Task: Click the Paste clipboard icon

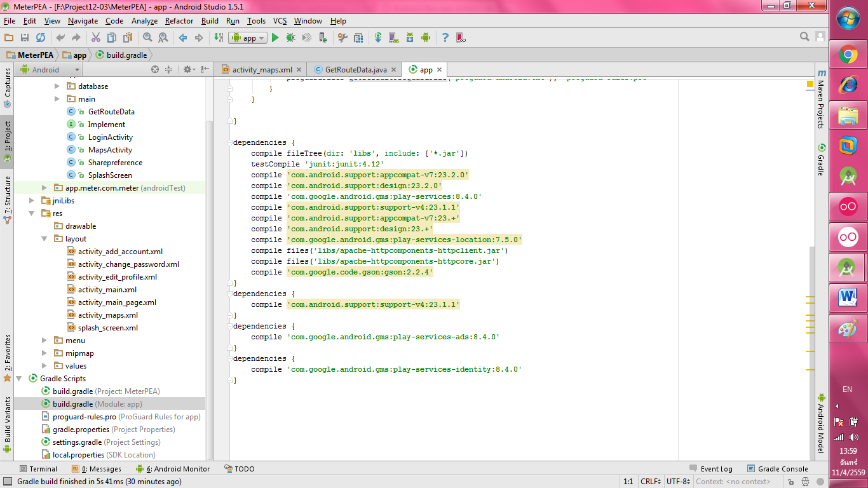Action: click(128, 37)
